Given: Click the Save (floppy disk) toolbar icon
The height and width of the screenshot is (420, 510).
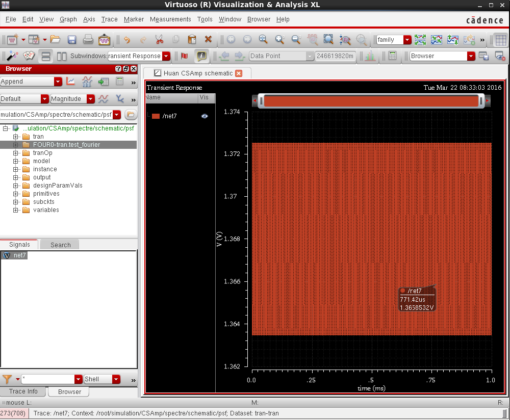Looking at the screenshot, I should 72,40.
